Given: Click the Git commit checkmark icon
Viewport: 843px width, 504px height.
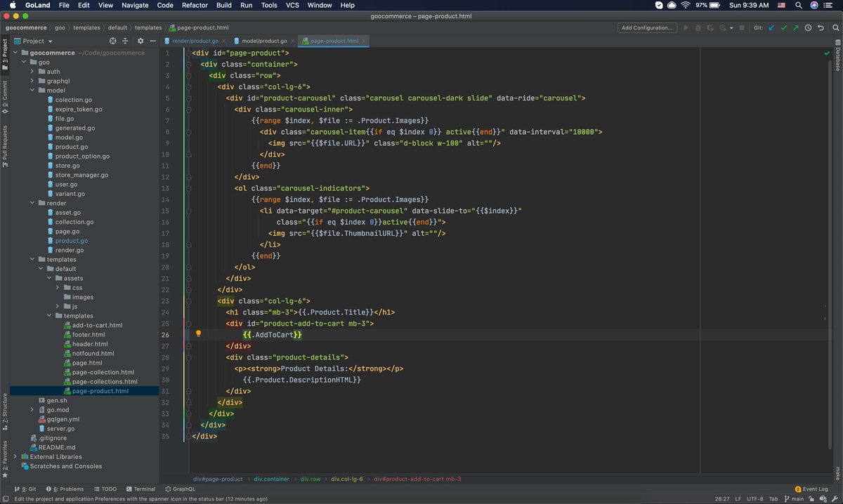Looking at the screenshot, I should click(x=784, y=27).
